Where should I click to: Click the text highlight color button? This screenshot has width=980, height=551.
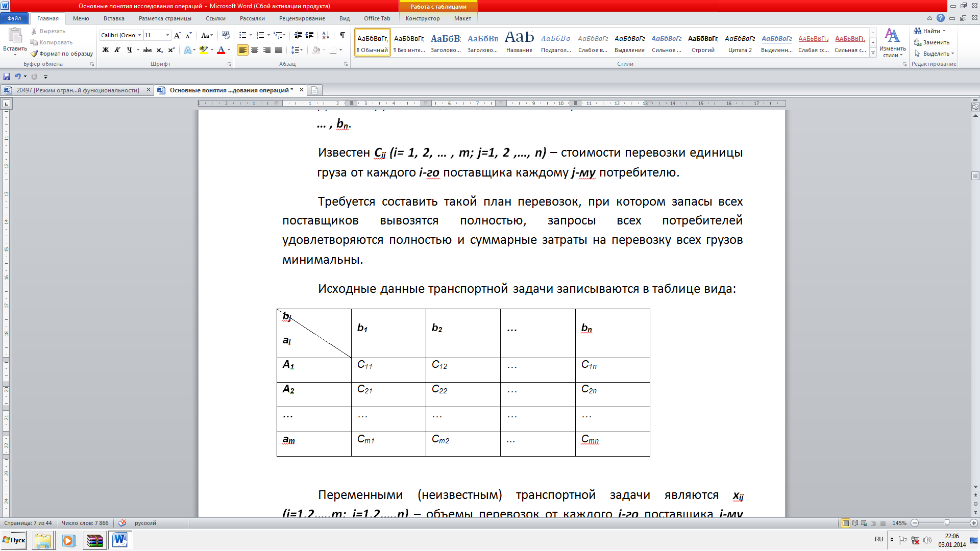(x=204, y=50)
